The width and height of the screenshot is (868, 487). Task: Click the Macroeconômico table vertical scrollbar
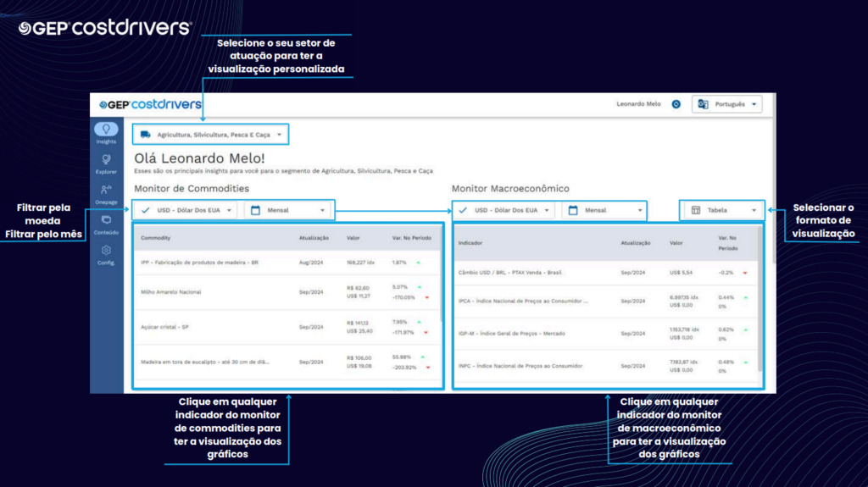[x=760, y=299]
